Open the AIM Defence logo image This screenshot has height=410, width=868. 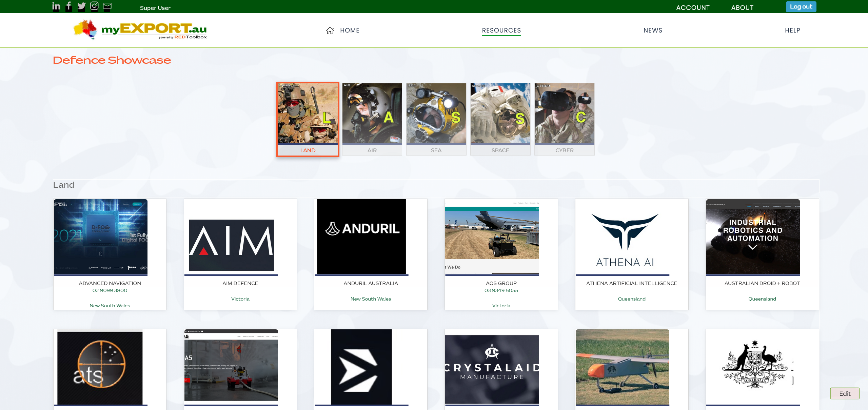(231, 245)
